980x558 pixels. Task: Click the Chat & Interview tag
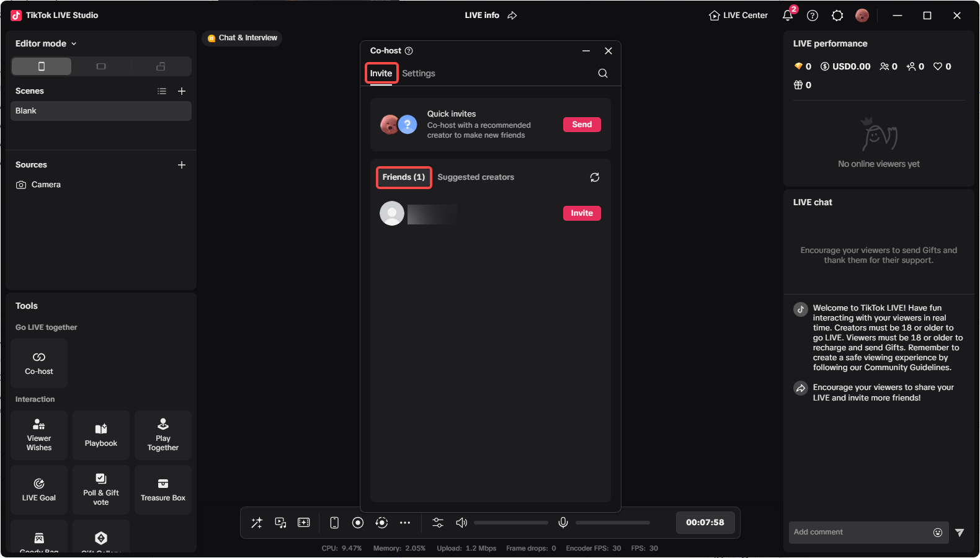242,38
